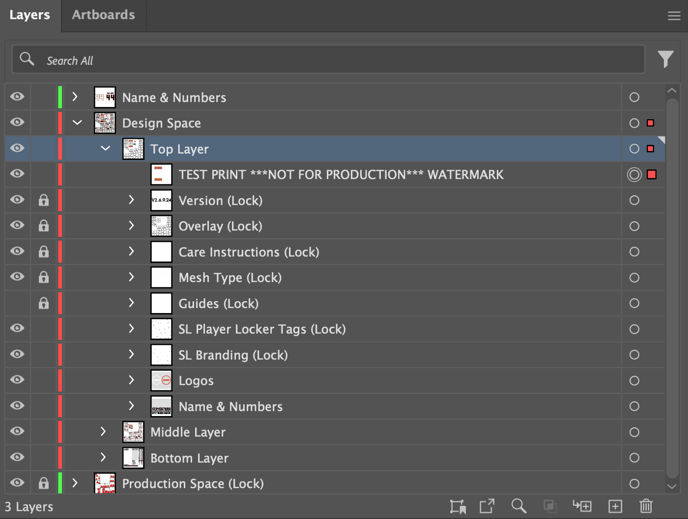Click the Create New Layer icon
The height and width of the screenshot is (519, 688).
click(x=615, y=507)
